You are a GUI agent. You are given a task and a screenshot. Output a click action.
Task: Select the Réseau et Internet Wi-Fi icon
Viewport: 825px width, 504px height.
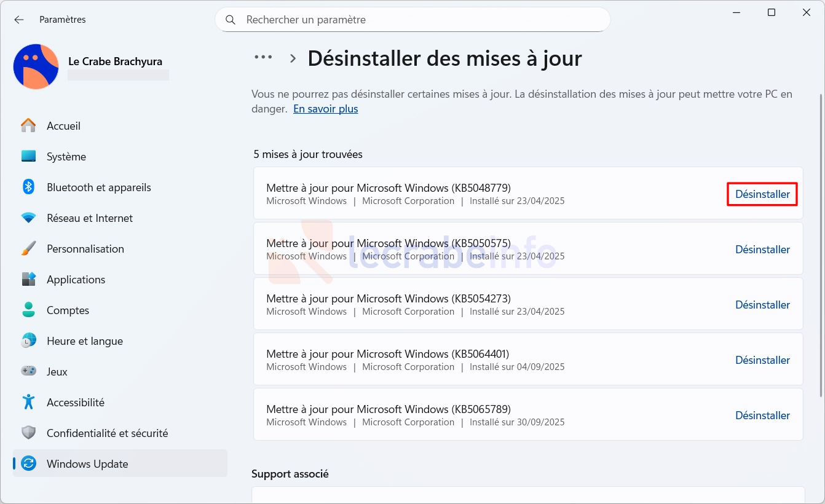(x=28, y=218)
